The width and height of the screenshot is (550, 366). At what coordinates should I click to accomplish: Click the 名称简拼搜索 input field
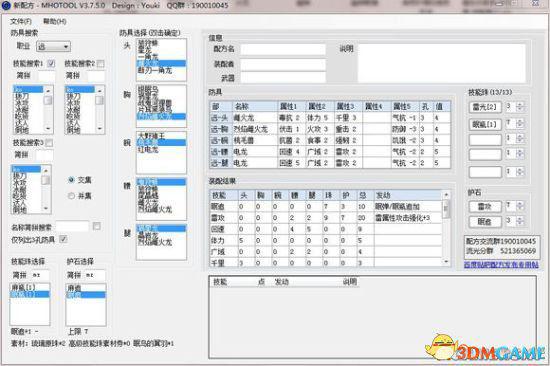tap(73, 227)
